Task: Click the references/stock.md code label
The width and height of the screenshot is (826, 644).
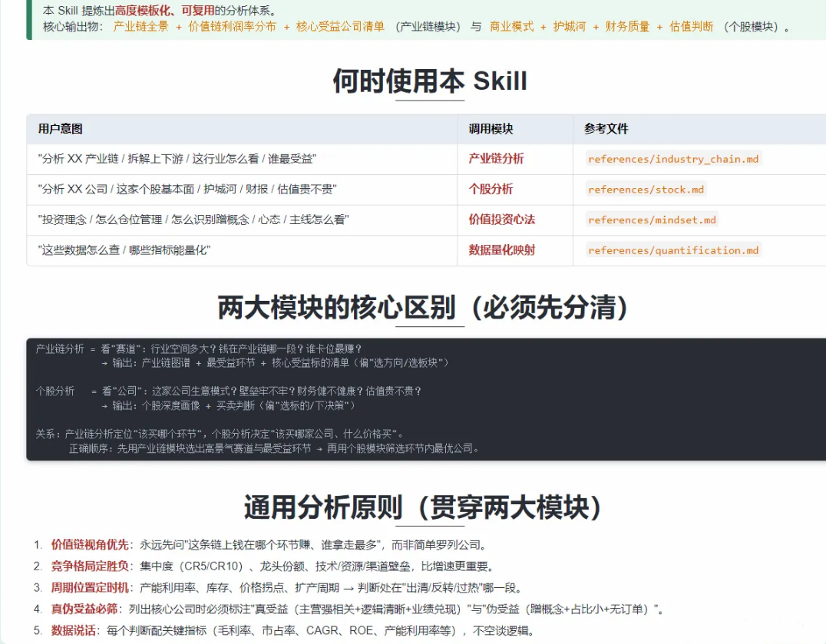Action: 646,190
